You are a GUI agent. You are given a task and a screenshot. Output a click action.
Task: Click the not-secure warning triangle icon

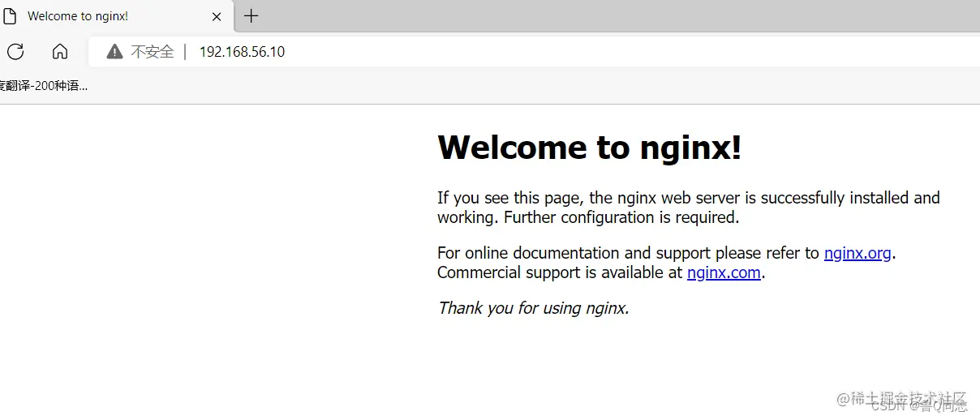(114, 52)
